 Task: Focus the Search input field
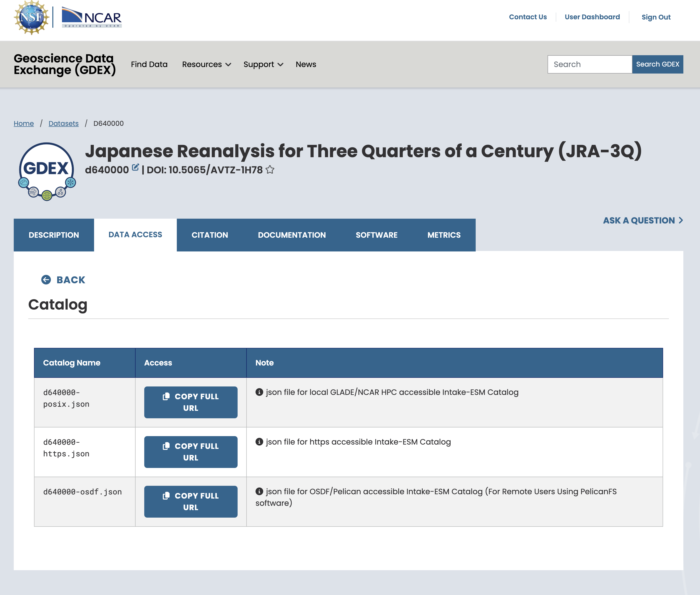(x=589, y=64)
